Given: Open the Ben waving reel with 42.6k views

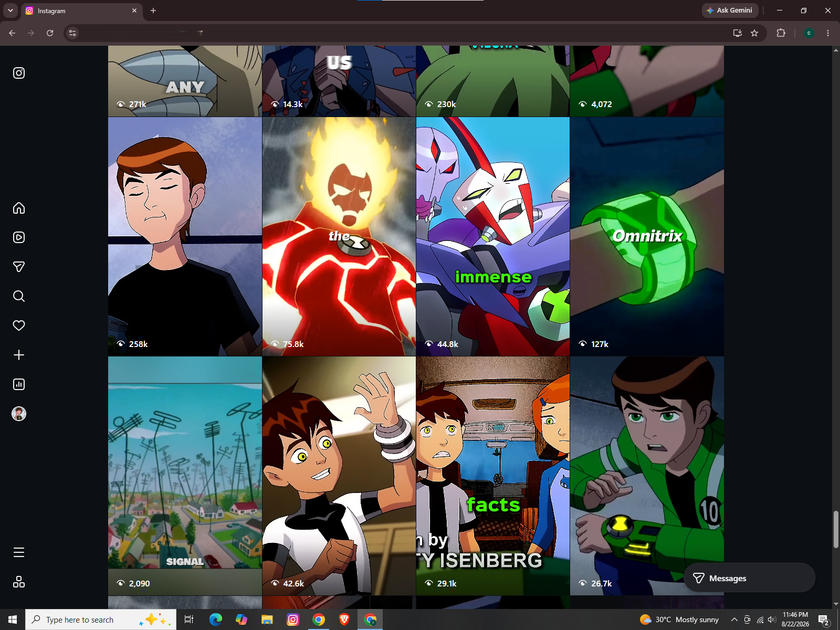Looking at the screenshot, I should 339,476.
